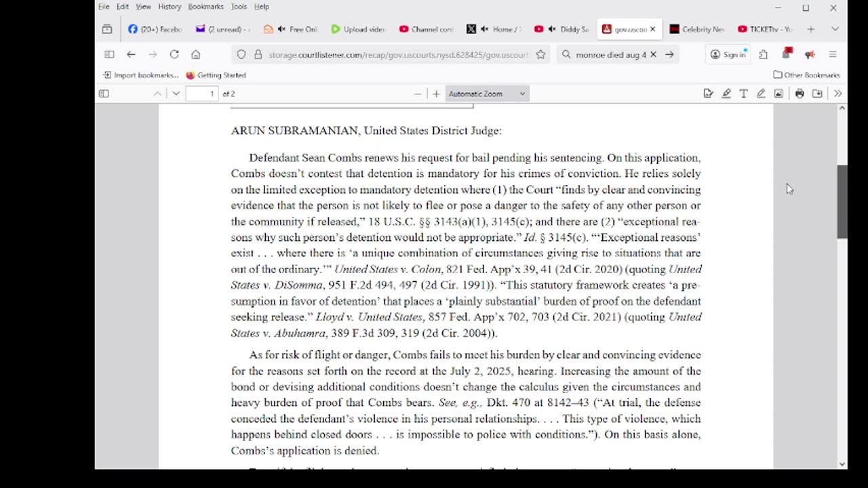
Task: Click text 'ARUN SUBRAMANIAN, United States District Judge:'
Action: 366,131
